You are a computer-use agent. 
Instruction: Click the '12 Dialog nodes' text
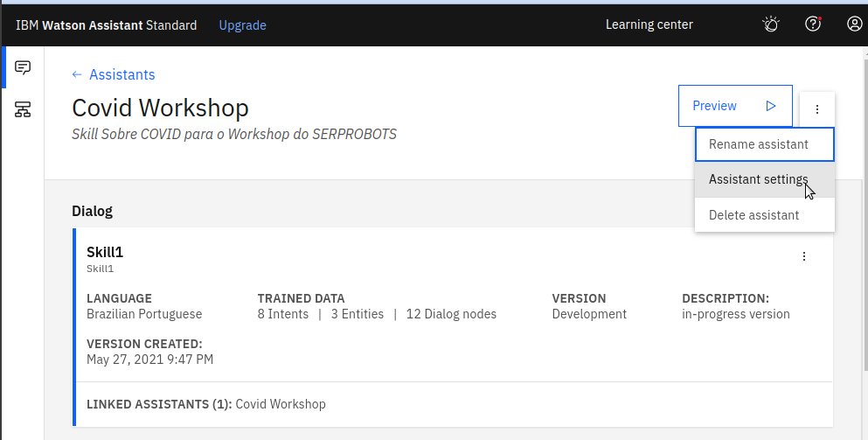tap(451, 314)
